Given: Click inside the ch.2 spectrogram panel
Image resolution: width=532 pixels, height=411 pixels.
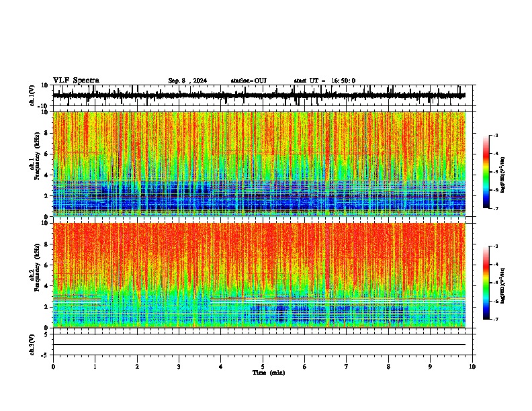Looking at the screenshot, I should pos(259,275).
